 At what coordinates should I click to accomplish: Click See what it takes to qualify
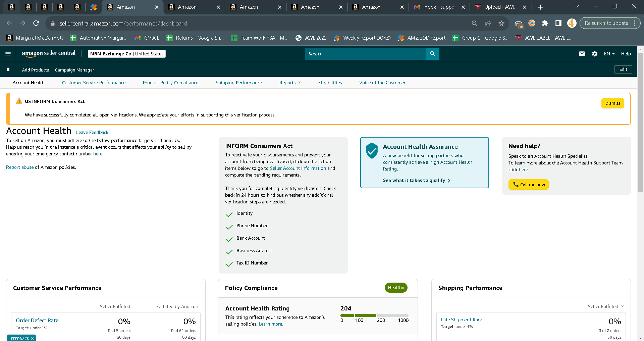point(417,180)
